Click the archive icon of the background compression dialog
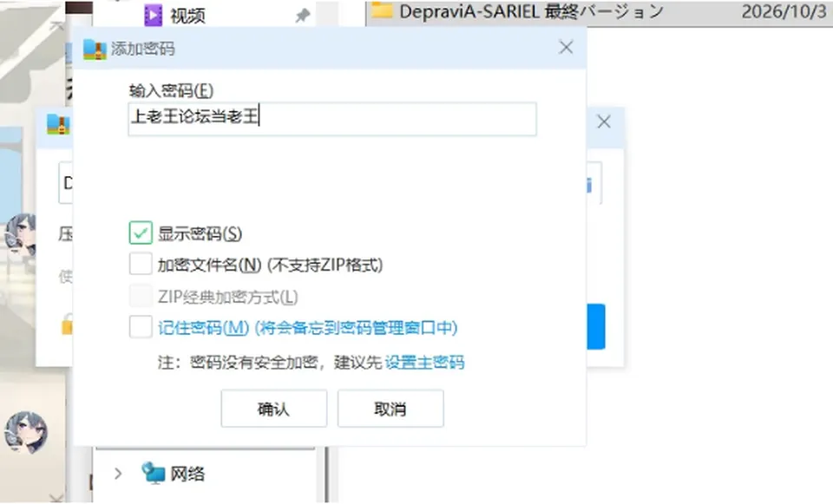The image size is (833, 504). tap(58, 125)
